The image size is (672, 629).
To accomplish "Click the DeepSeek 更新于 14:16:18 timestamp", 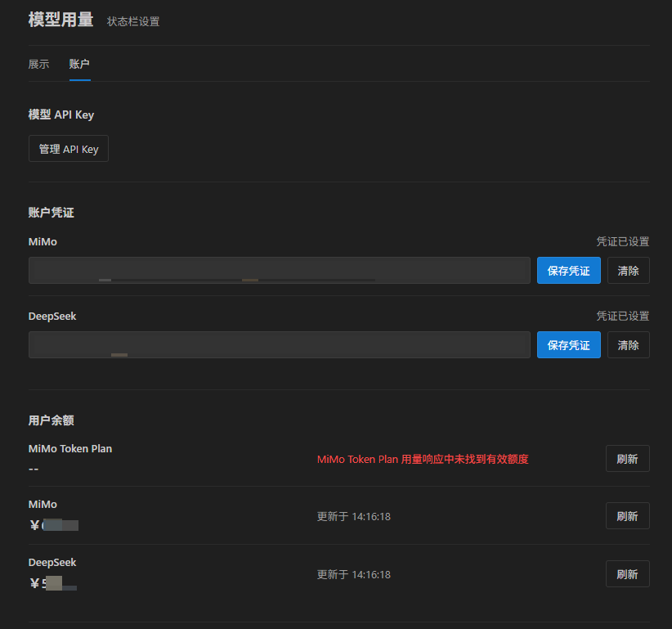I will click(x=353, y=574).
